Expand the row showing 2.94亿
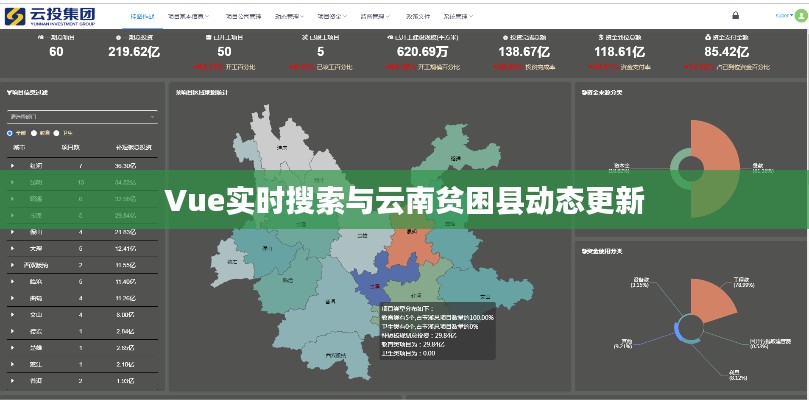The width and height of the screenshot is (809, 400). pyautogui.click(x=13, y=331)
